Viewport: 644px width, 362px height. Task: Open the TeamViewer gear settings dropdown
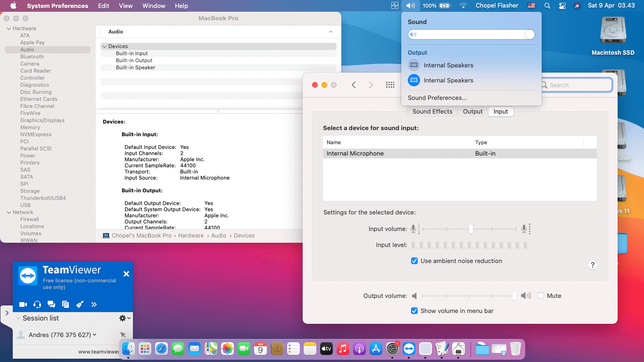pyautogui.click(x=124, y=318)
